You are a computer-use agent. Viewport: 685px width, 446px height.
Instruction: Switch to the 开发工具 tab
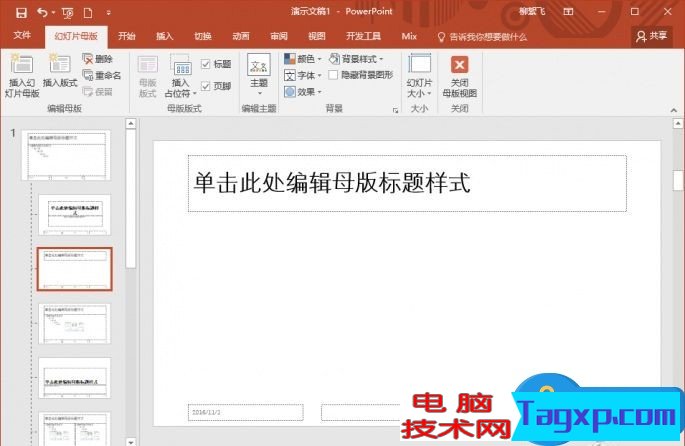tap(363, 36)
